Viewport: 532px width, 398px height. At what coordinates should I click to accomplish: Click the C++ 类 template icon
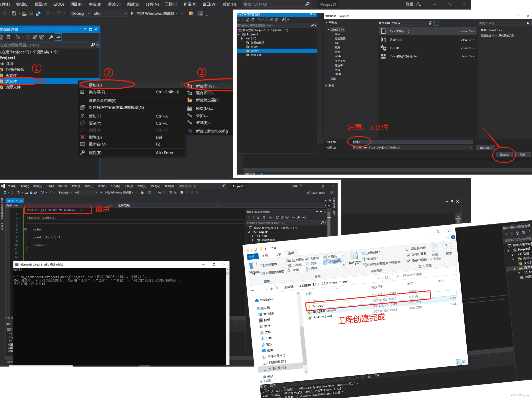(x=383, y=48)
